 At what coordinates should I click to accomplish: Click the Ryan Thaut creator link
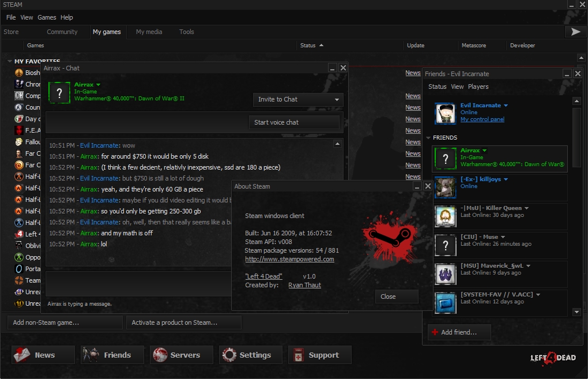[x=304, y=285]
